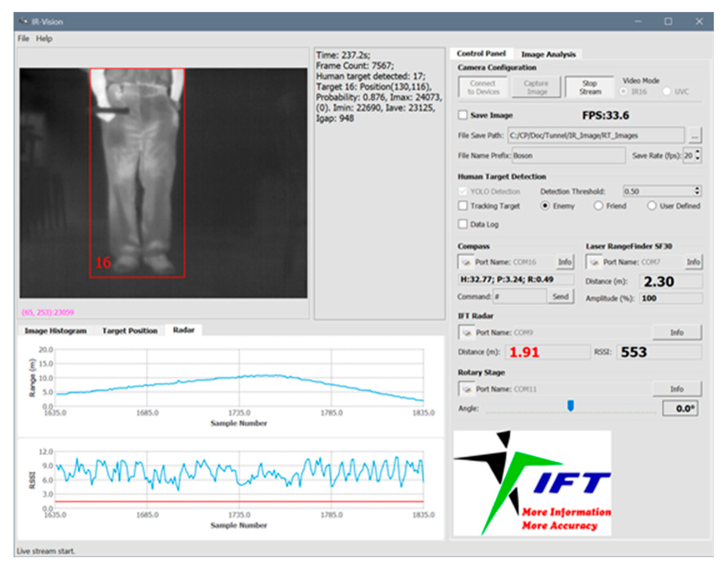Enable the Tracking Target checkbox
Image resolution: width=728 pixels, height=576 pixels.
point(462,206)
